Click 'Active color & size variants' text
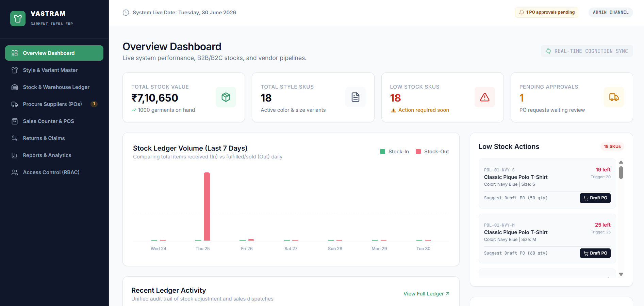 coord(293,110)
